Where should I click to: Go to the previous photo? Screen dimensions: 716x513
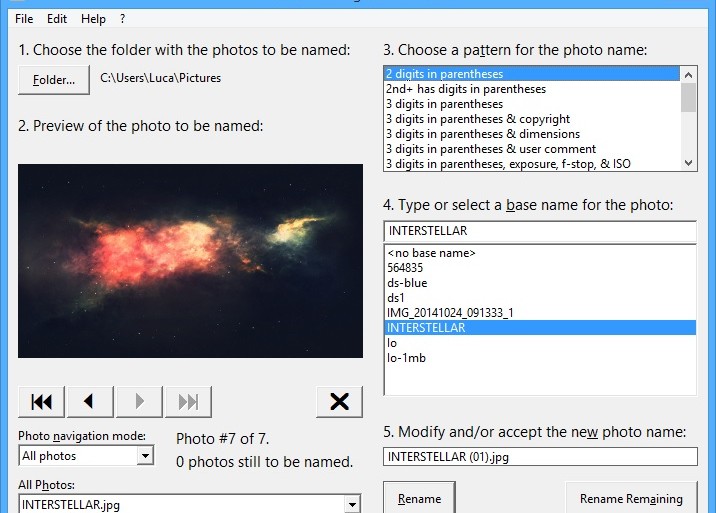90,401
